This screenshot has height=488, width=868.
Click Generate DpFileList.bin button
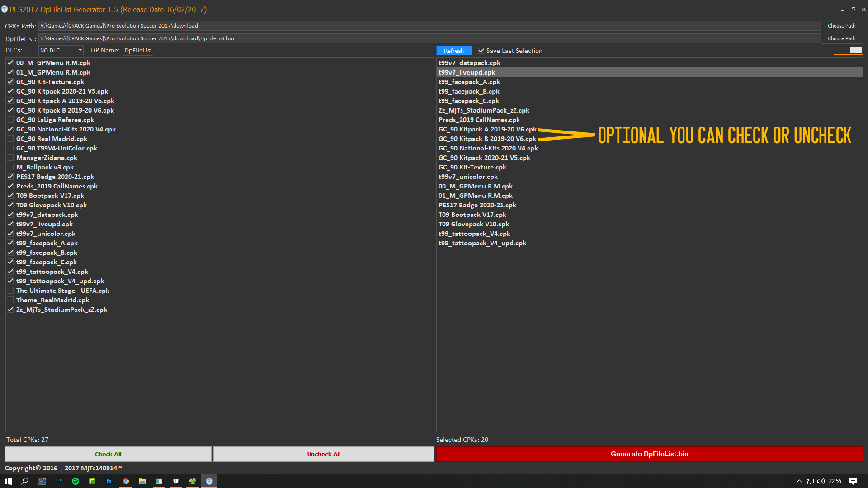pos(649,454)
